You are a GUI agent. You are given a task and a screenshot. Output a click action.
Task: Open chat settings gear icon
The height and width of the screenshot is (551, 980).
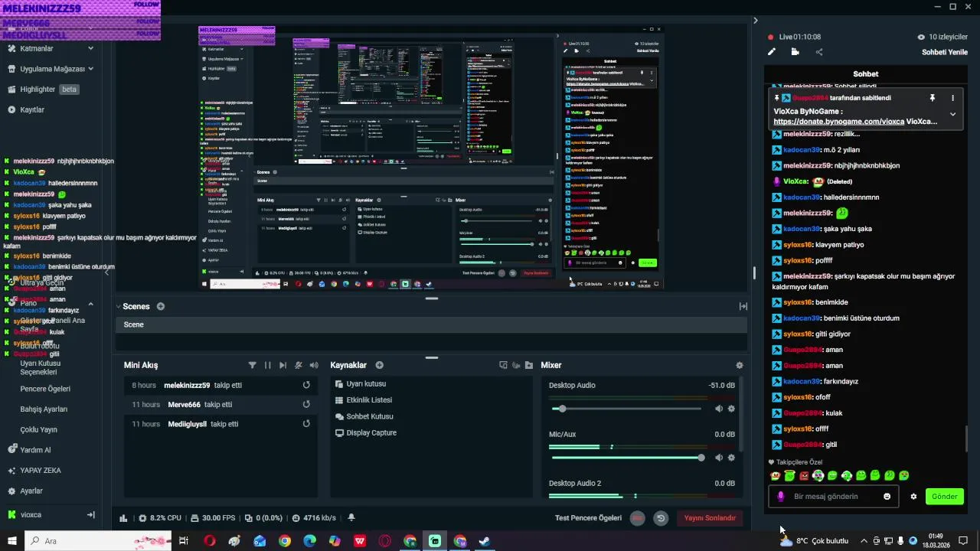(913, 496)
